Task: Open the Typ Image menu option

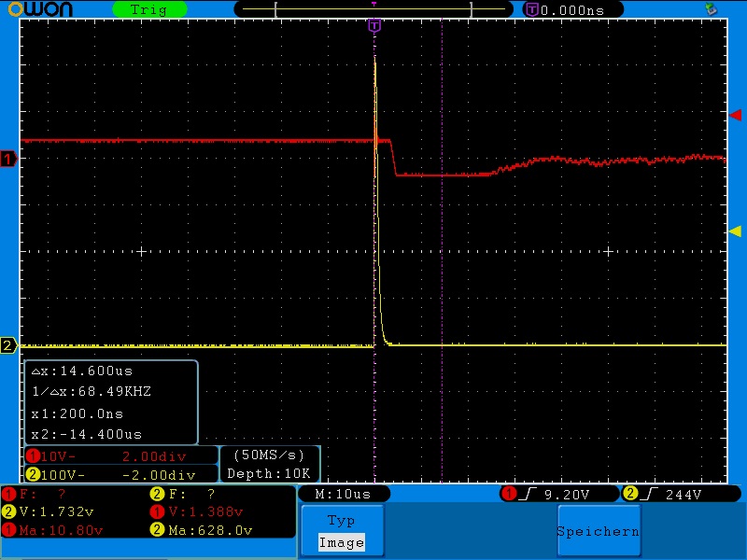Action: click(x=341, y=531)
